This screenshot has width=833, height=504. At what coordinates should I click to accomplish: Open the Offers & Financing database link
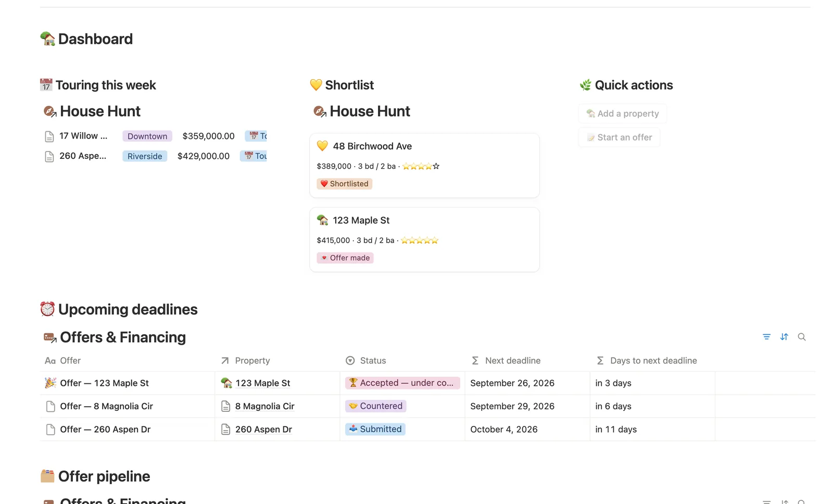123,337
